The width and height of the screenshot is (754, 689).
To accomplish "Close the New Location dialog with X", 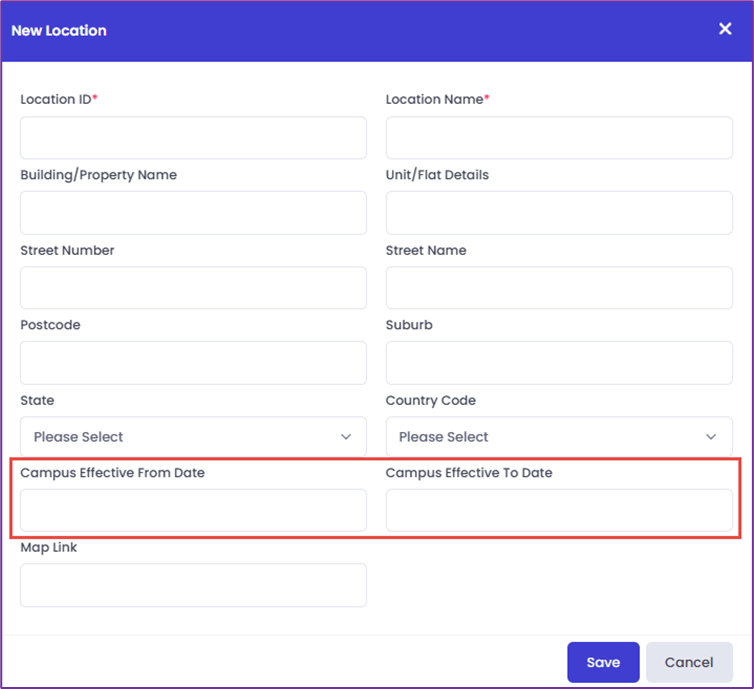I will (x=725, y=29).
